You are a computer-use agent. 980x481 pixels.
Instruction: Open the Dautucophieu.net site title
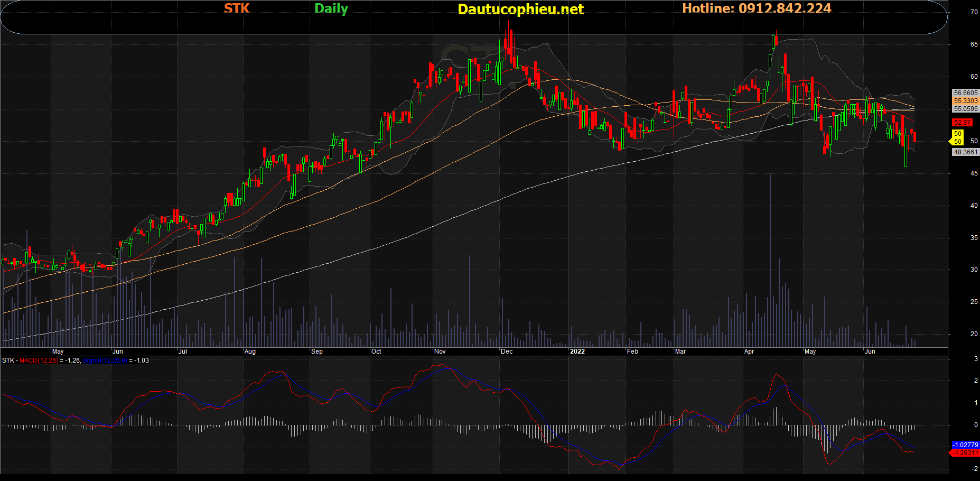click(520, 10)
